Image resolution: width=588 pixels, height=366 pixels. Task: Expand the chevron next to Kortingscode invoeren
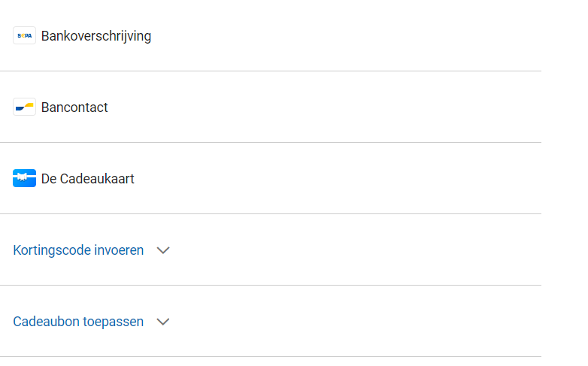(163, 250)
